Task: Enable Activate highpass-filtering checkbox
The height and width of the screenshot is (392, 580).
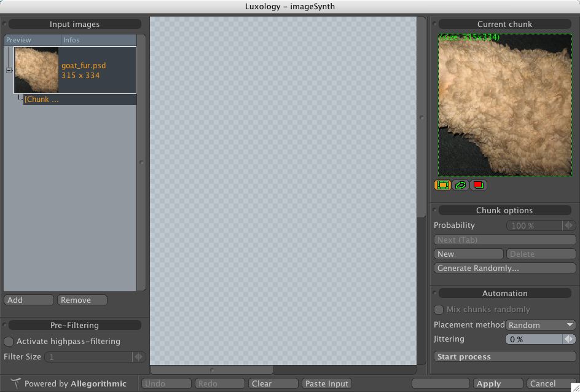Action: (x=9, y=342)
